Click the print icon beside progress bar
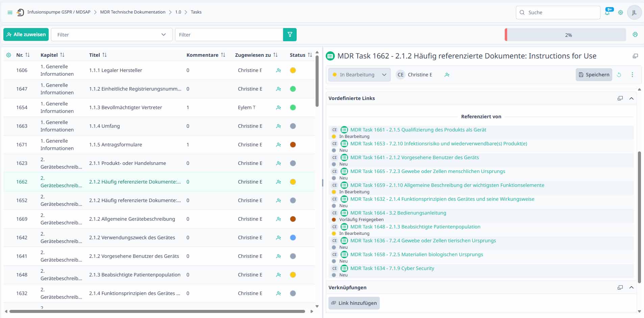 [635, 34]
